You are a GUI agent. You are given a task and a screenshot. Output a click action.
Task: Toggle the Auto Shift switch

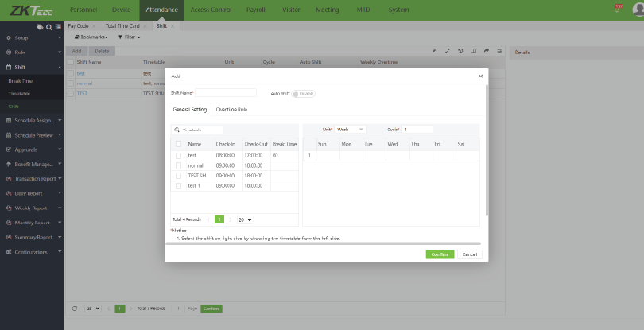[304, 93]
